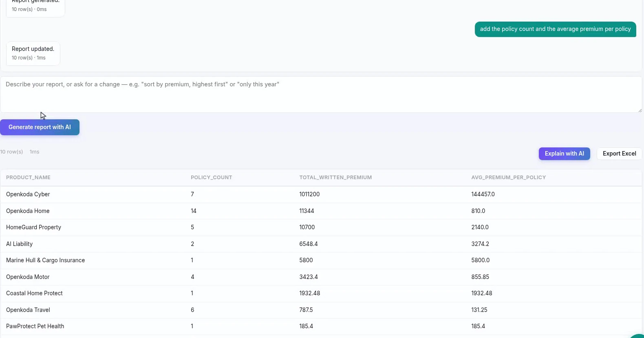Click total premium value 3423.4

pos(309,277)
